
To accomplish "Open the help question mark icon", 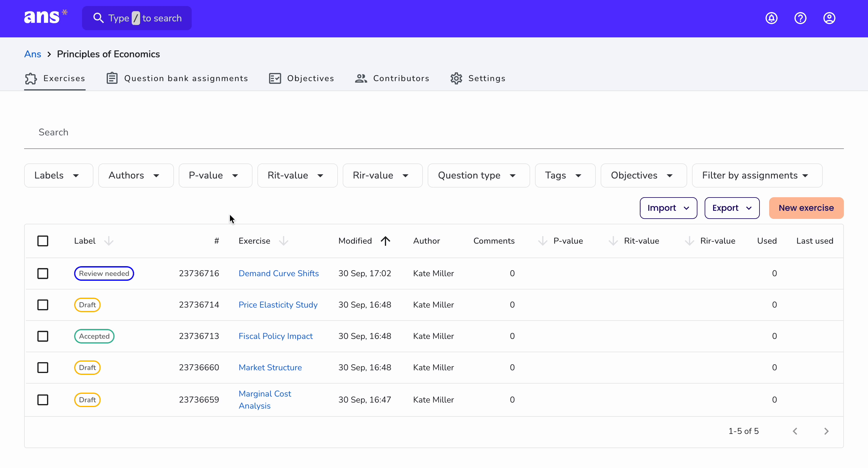I will tap(800, 18).
